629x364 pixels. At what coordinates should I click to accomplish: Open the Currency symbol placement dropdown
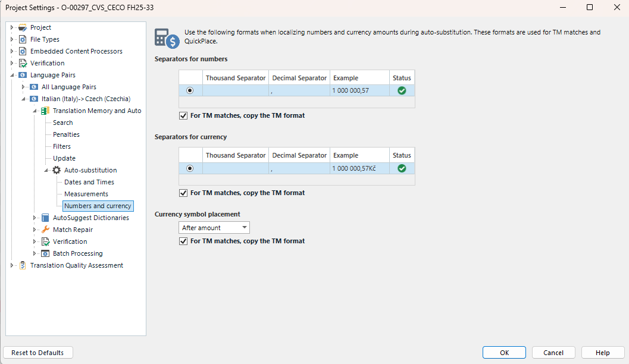(214, 228)
